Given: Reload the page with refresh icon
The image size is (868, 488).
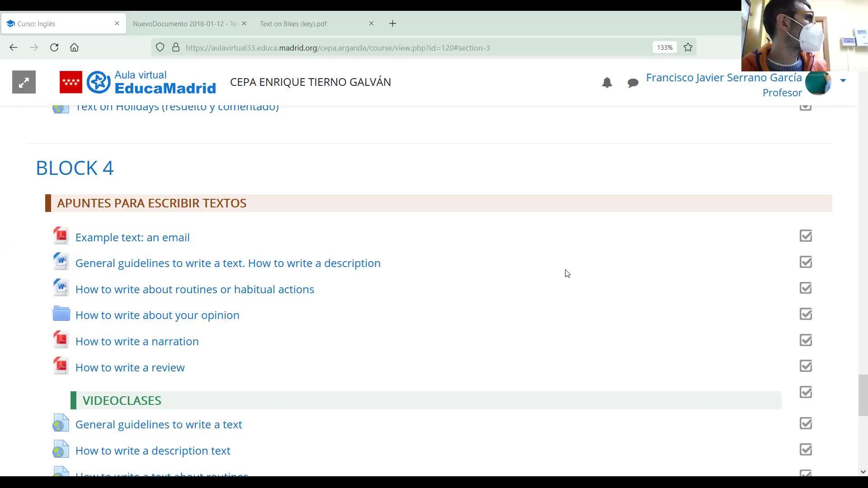Looking at the screenshot, I should tap(54, 47).
